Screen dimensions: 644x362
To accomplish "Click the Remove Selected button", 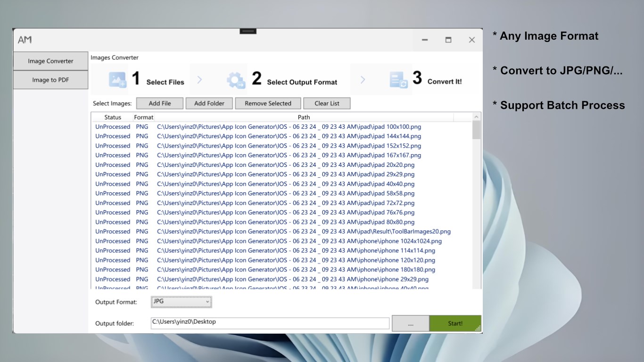I will point(268,103).
